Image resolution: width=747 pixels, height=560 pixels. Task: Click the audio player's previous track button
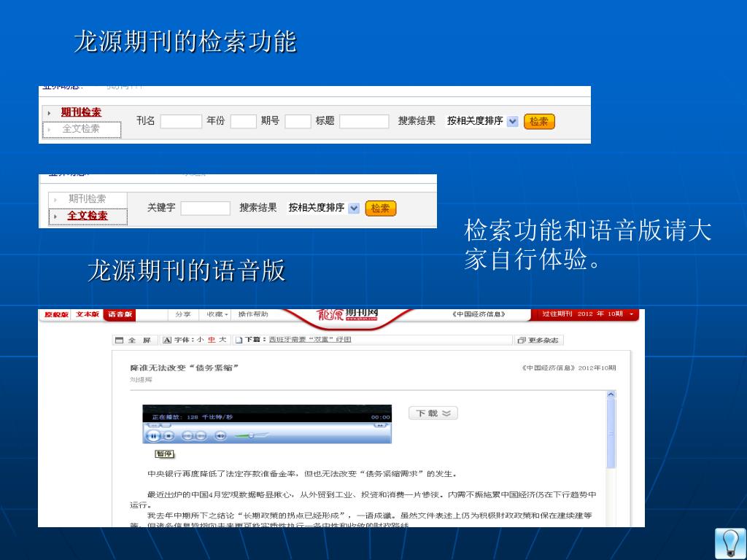pos(187,436)
